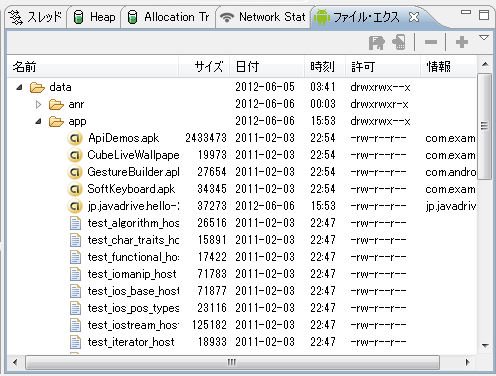Click the time 15:53 of app folder

click(323, 121)
